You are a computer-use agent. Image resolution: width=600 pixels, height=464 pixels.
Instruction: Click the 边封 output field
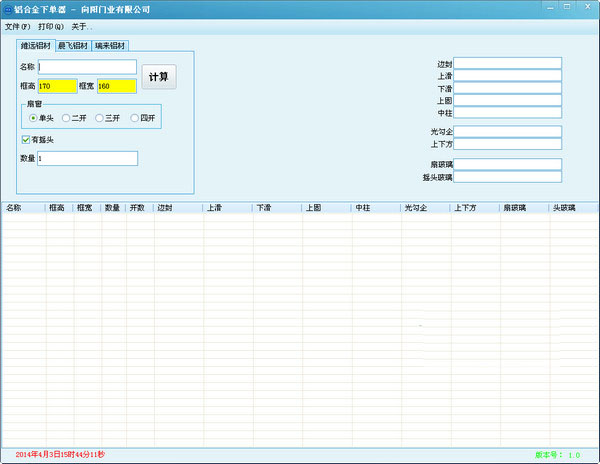tap(508, 64)
